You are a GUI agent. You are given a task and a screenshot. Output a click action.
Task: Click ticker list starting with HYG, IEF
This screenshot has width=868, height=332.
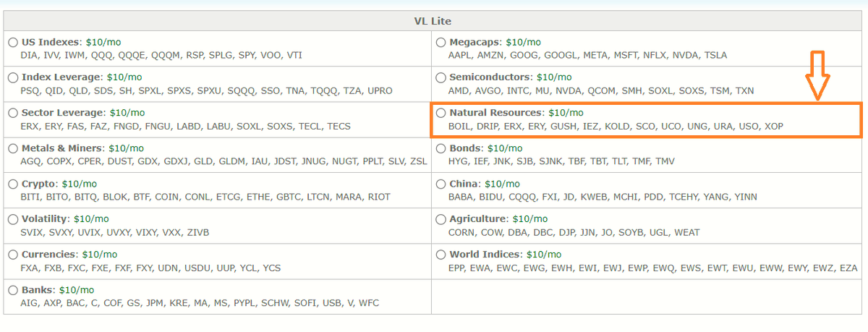[x=561, y=161]
